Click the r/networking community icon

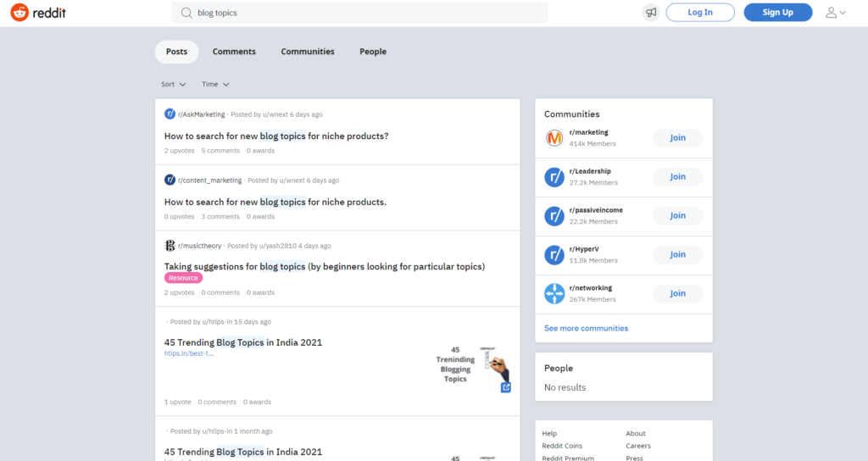point(554,293)
